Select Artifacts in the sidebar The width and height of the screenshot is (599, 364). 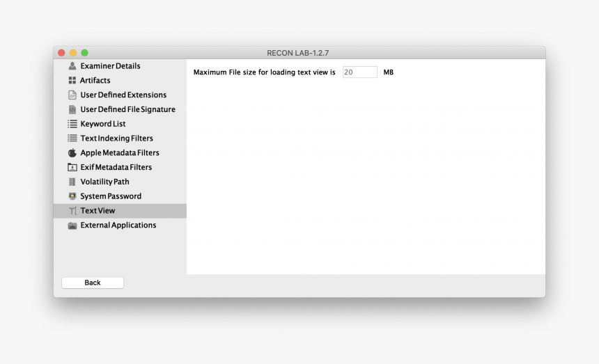[x=120, y=81]
